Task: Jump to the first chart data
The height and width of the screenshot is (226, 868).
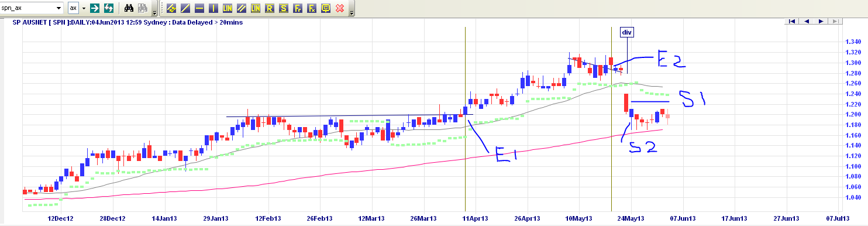Action: tap(791, 22)
